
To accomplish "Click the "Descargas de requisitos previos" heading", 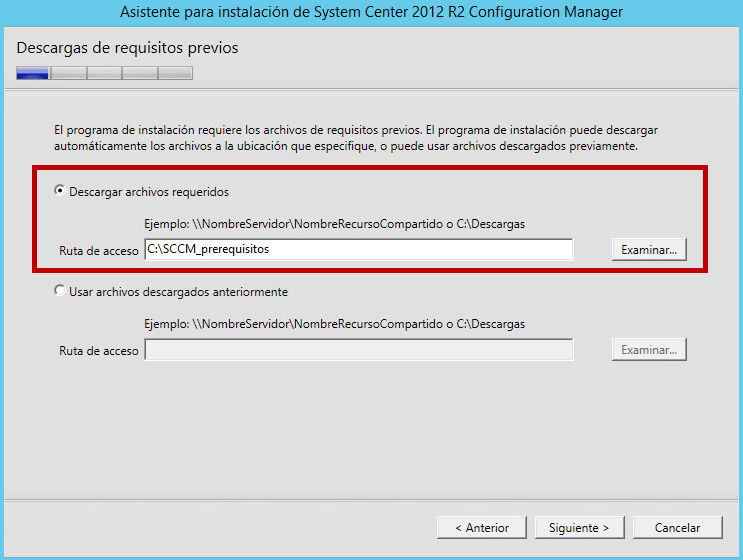I will pos(128,48).
